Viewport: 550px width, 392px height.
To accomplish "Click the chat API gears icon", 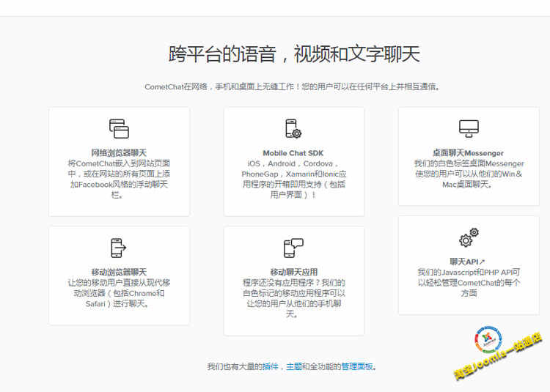I will click(469, 237).
